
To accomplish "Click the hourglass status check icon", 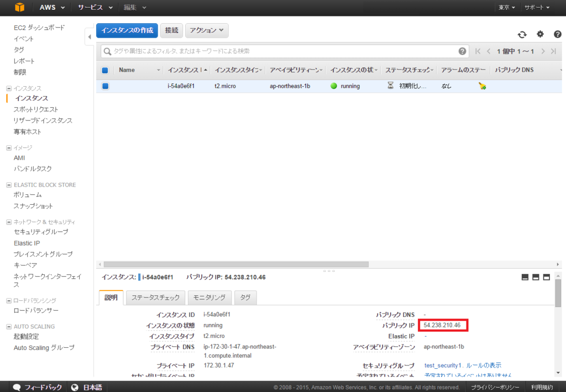I will point(391,86).
